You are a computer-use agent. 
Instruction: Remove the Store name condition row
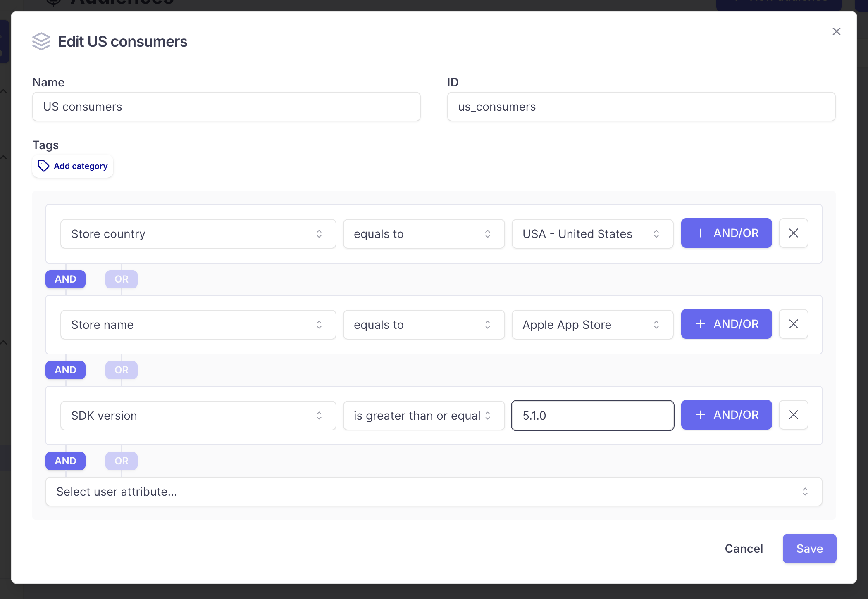click(793, 324)
